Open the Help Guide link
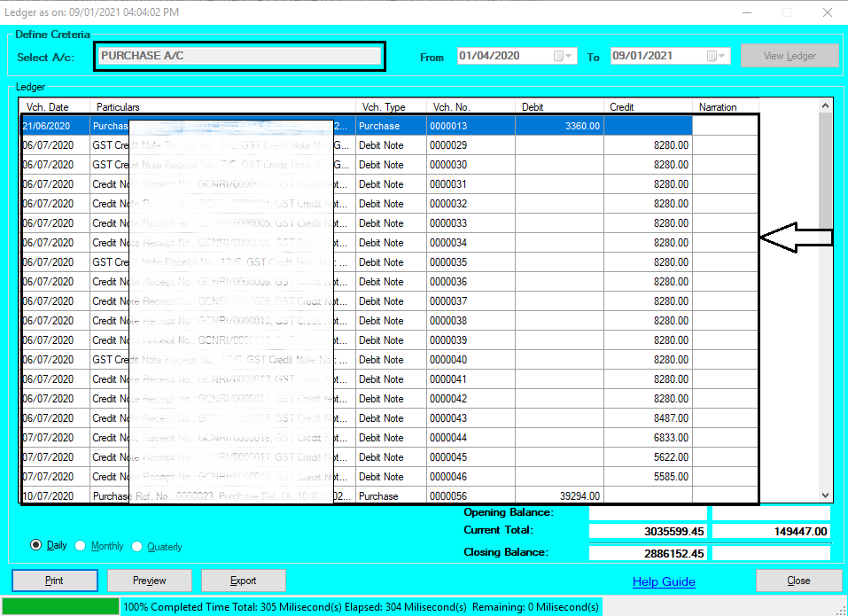 (x=664, y=581)
